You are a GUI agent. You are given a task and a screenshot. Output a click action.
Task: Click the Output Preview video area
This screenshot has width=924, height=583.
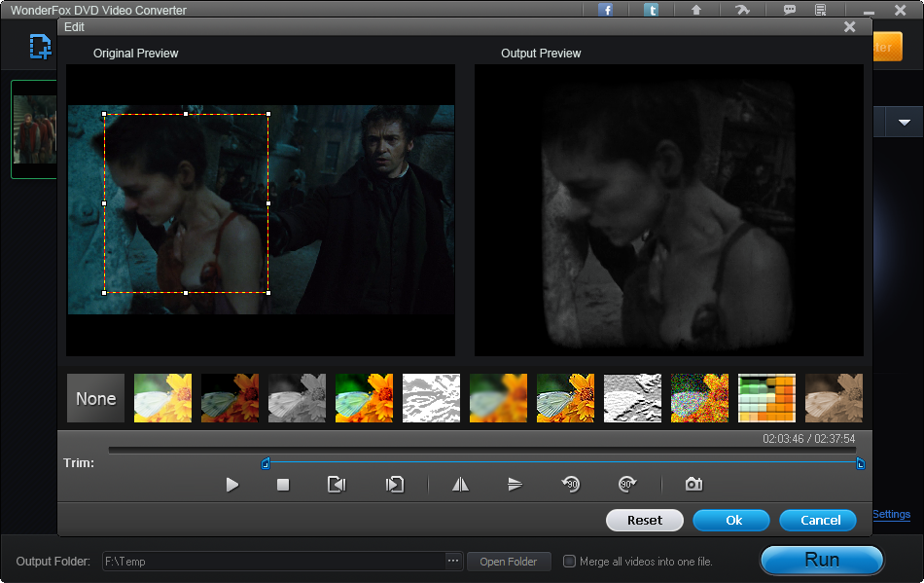pyautogui.click(x=669, y=210)
